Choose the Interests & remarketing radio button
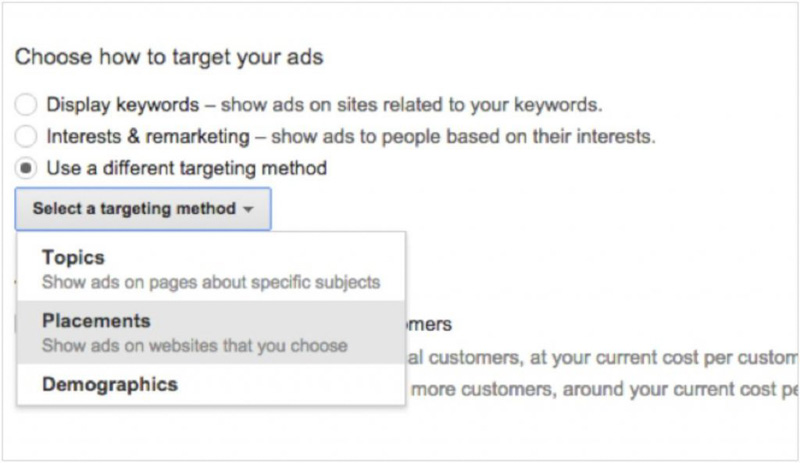 [x=27, y=136]
